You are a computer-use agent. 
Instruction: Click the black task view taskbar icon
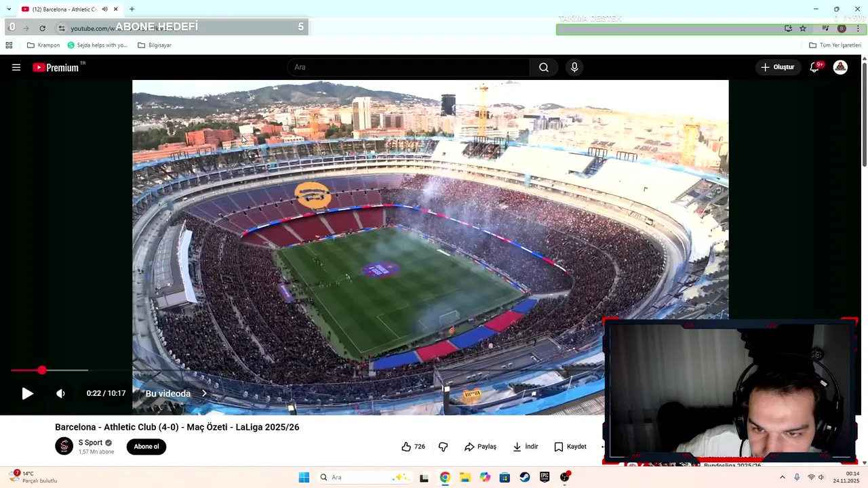424,477
